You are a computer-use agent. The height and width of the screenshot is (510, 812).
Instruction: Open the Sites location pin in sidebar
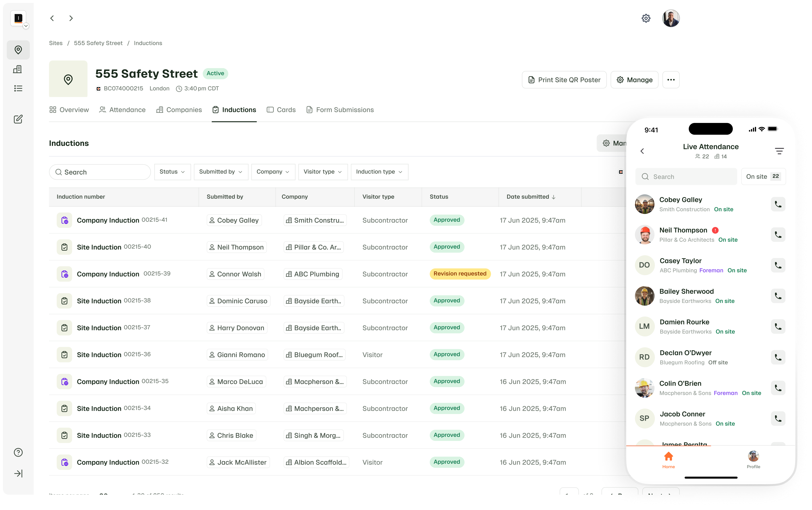click(18, 50)
